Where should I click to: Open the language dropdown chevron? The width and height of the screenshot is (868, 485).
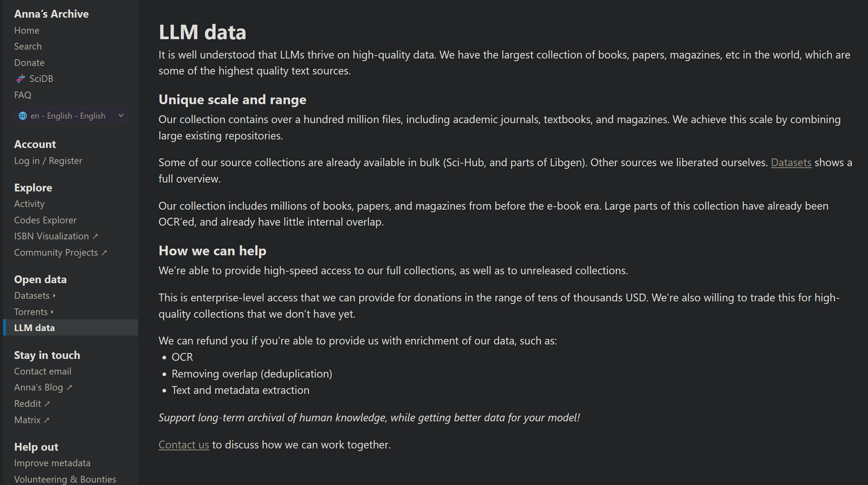[x=121, y=116]
